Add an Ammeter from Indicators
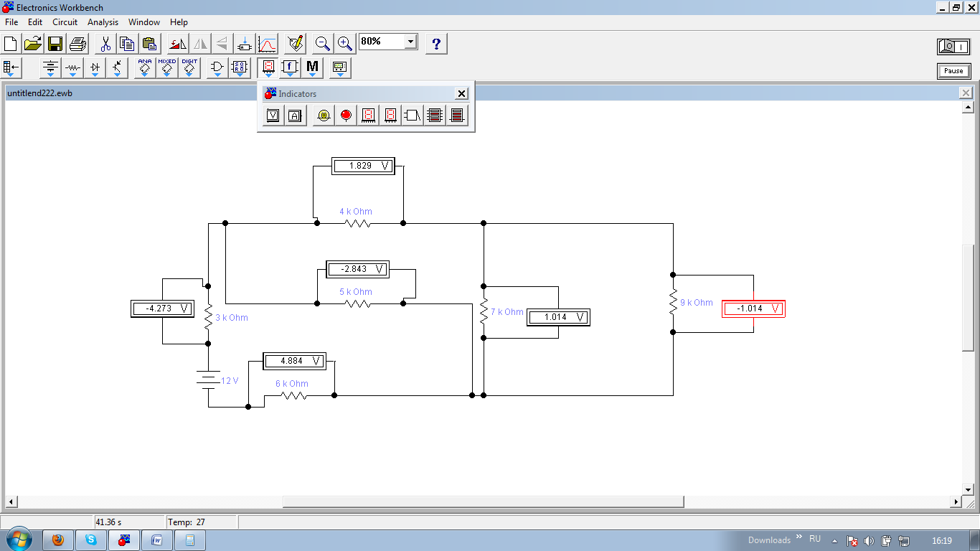 pyautogui.click(x=295, y=115)
